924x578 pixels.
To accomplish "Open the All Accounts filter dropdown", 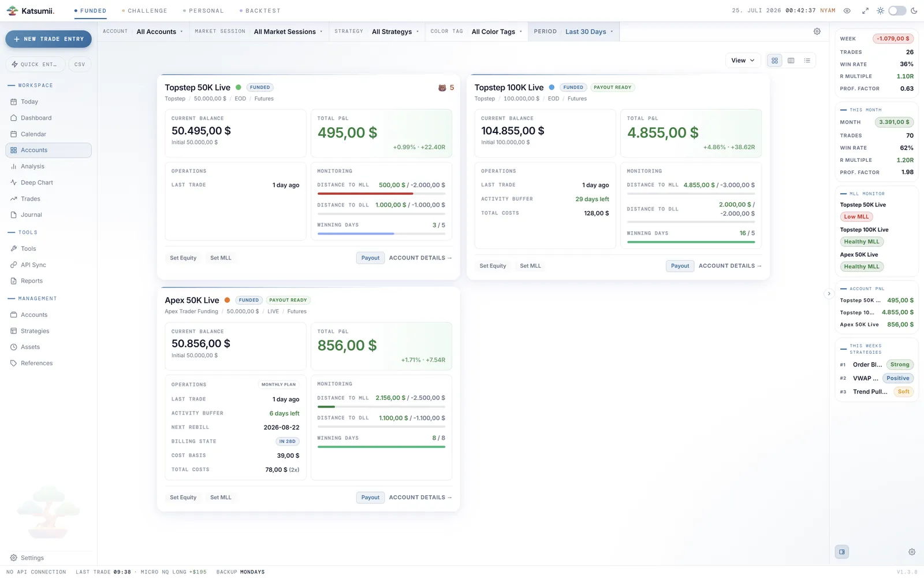I will [159, 32].
